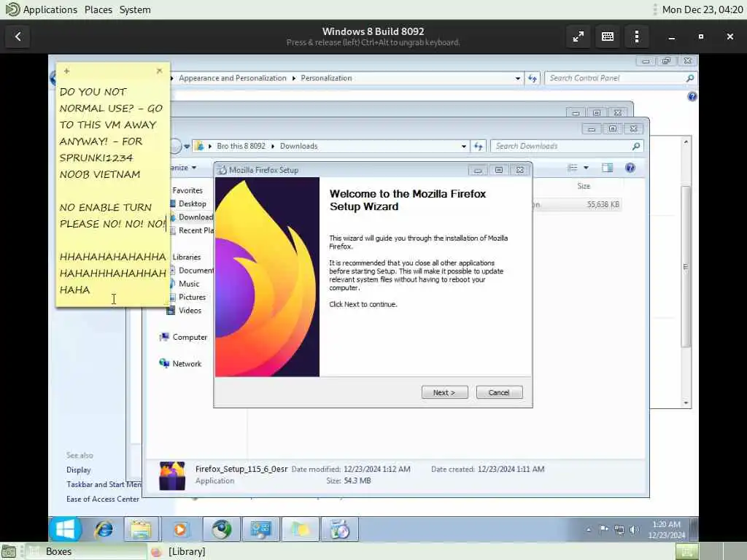Toggle Boxes fullscreen icon
The width and height of the screenshot is (747, 560).
click(578, 36)
